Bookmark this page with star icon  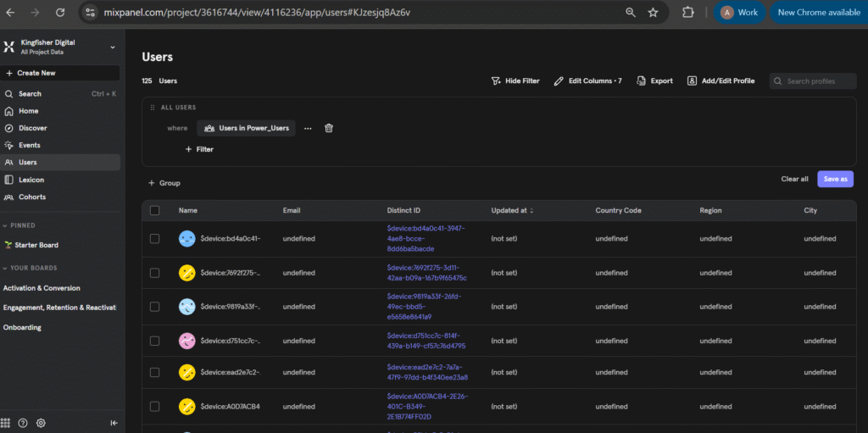point(654,12)
